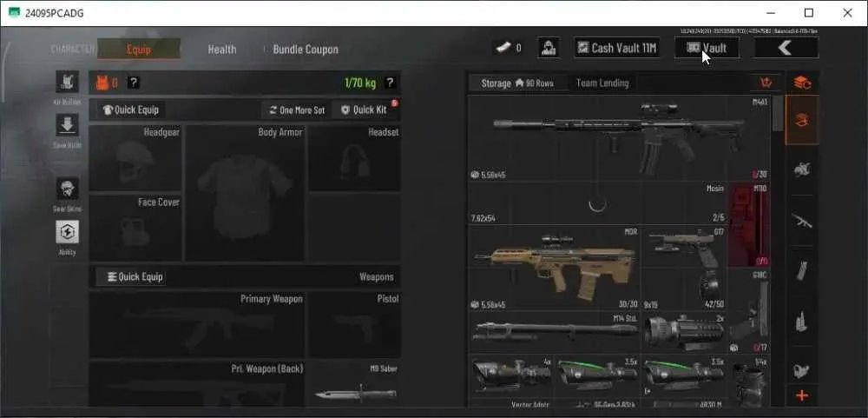This screenshot has height=418, width=868.
Task: Click the 1/70 kg weight text
Action: [x=360, y=83]
